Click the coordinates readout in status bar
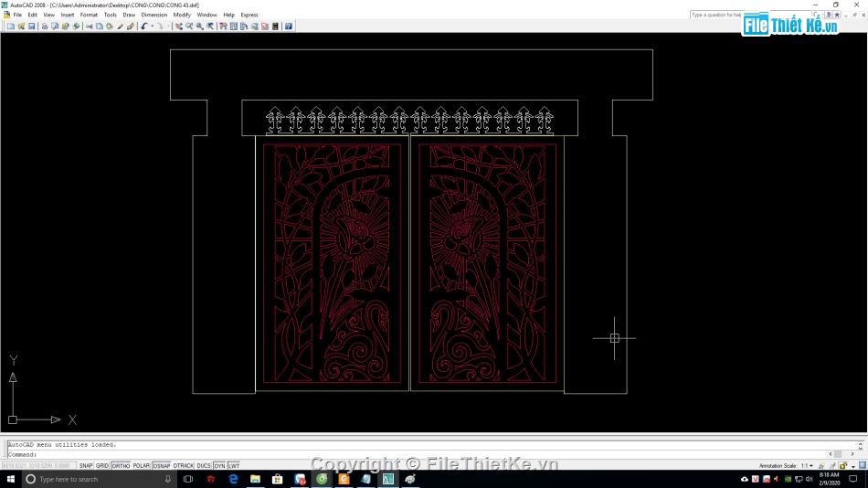This screenshot has height=488, width=868. 37,466
